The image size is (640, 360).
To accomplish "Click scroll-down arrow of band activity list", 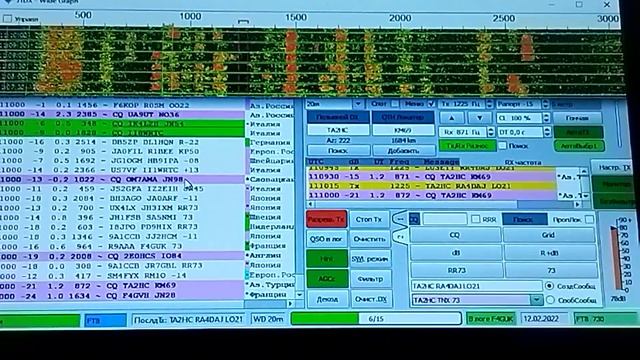I will tap(299, 295).
